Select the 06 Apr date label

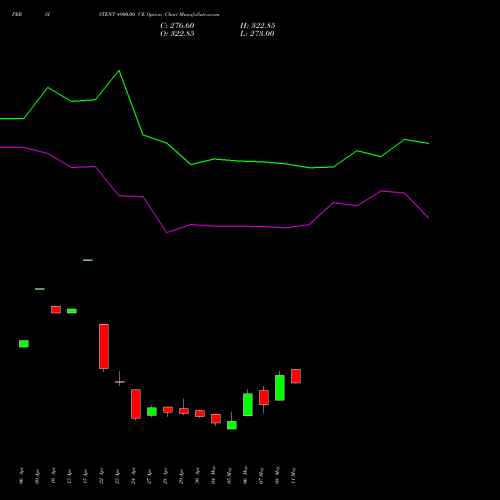[22, 476]
